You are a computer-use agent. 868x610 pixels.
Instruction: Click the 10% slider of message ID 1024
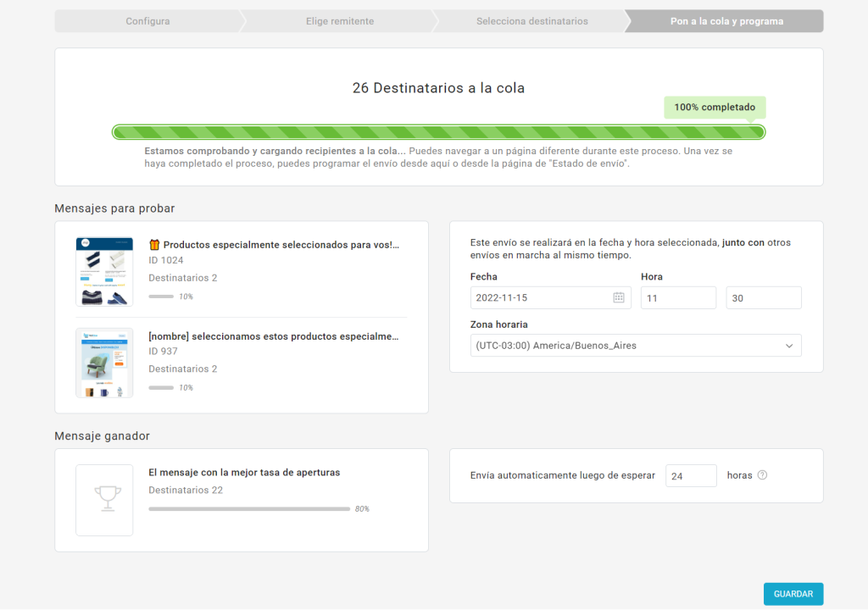pyautogui.click(x=160, y=297)
